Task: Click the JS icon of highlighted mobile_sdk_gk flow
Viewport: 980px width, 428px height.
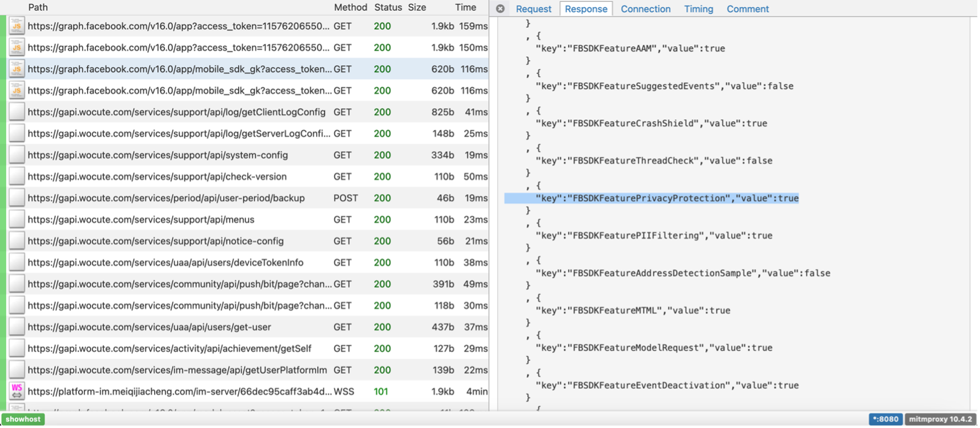Action: tap(17, 69)
